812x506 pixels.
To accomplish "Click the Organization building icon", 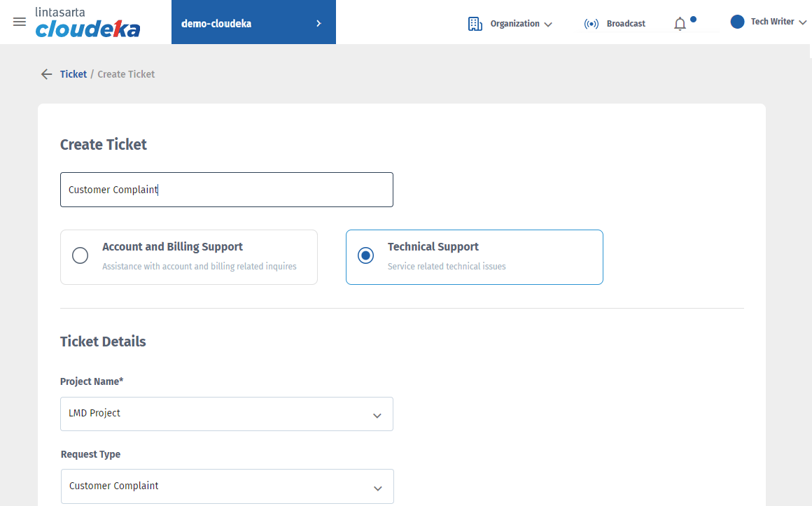I will (475, 24).
